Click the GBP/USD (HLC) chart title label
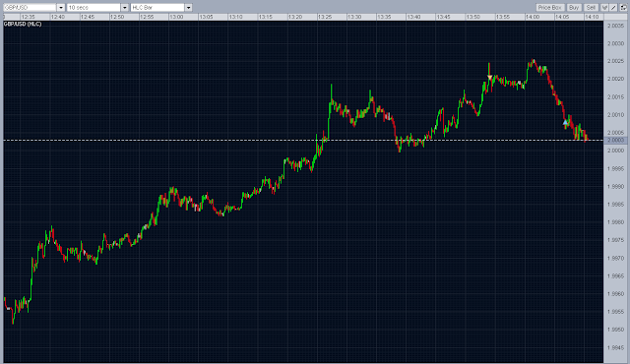Viewport: 630px width, 364px height. point(23,24)
